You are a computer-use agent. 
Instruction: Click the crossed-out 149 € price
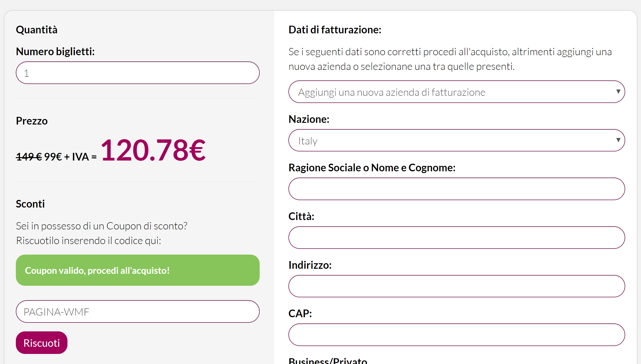(x=29, y=157)
